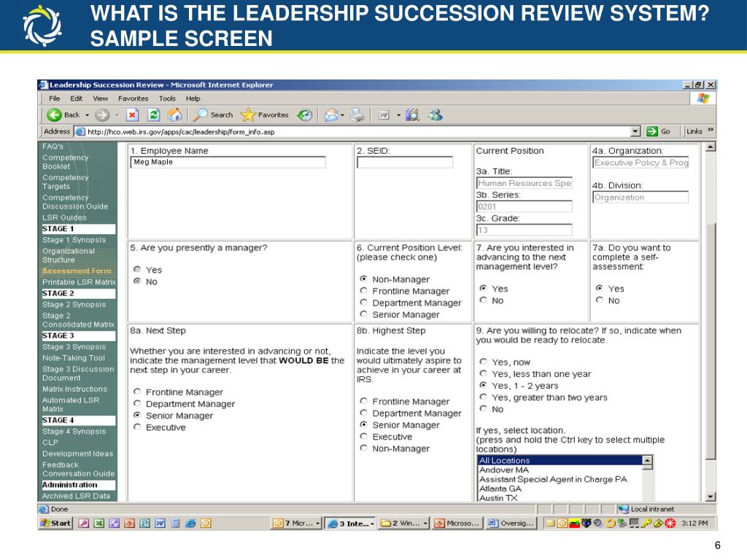Open the Address bar dropdown arrow
747x560 pixels.
coord(635,131)
